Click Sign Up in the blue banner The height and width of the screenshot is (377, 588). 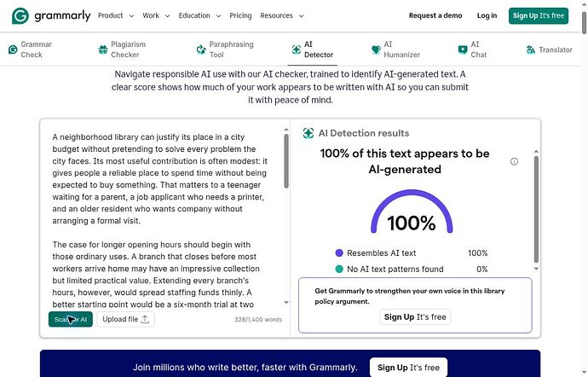tap(408, 368)
